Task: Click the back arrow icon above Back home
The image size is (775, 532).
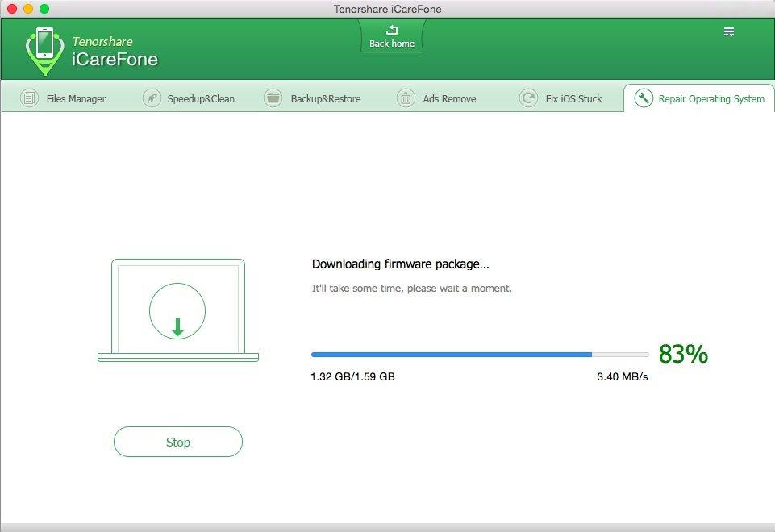Action: pyautogui.click(x=392, y=30)
